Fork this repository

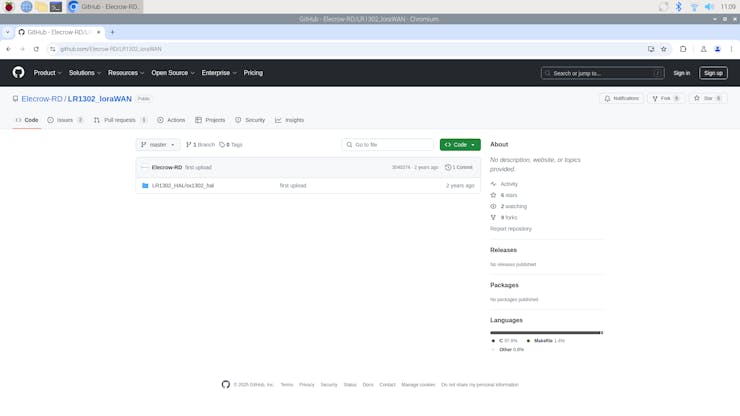(665, 98)
